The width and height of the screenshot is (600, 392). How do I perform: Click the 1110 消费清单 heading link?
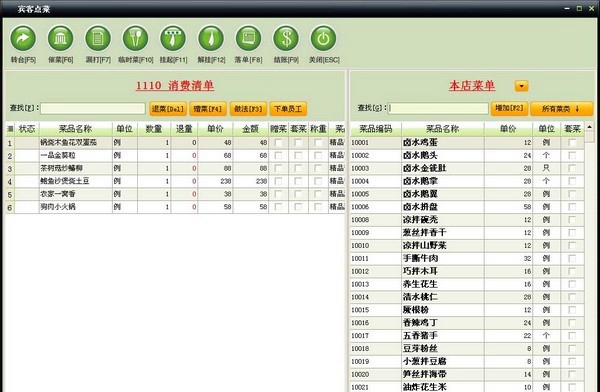point(175,85)
